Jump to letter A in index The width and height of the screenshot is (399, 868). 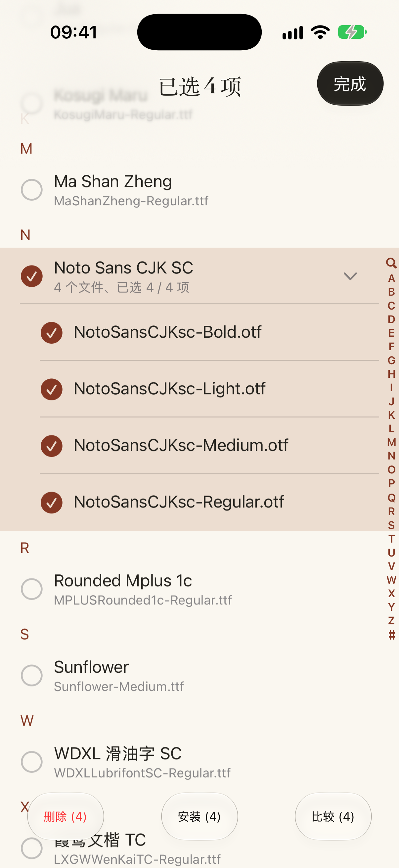tap(391, 278)
